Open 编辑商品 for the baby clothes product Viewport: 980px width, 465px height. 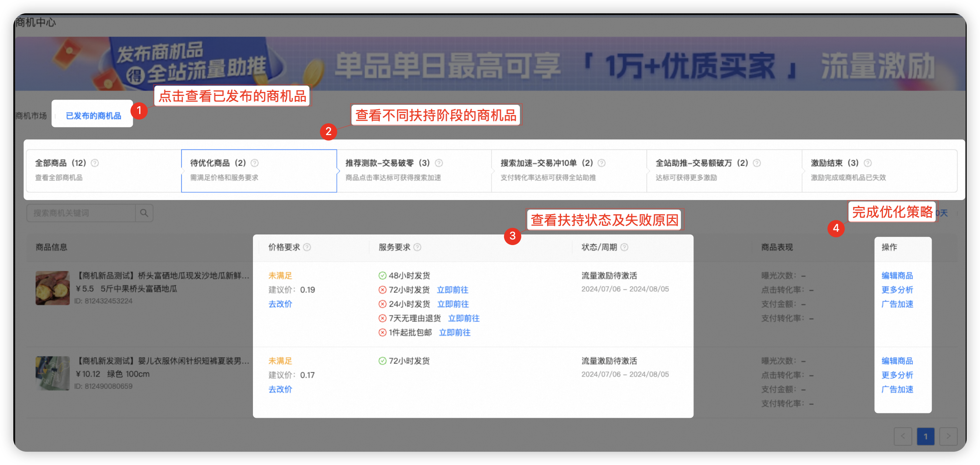click(897, 361)
